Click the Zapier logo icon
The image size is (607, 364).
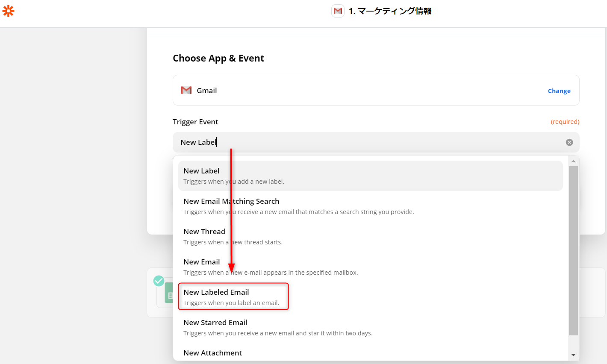coord(8,11)
